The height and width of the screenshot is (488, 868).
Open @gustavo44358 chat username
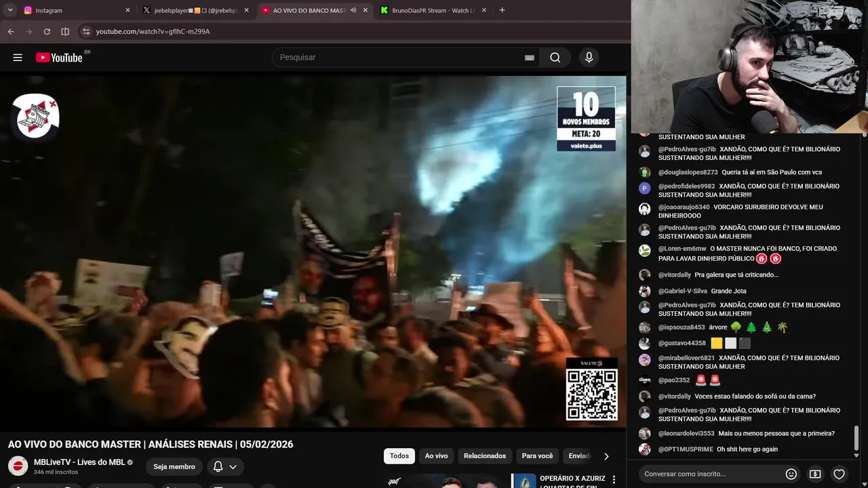[x=682, y=343]
